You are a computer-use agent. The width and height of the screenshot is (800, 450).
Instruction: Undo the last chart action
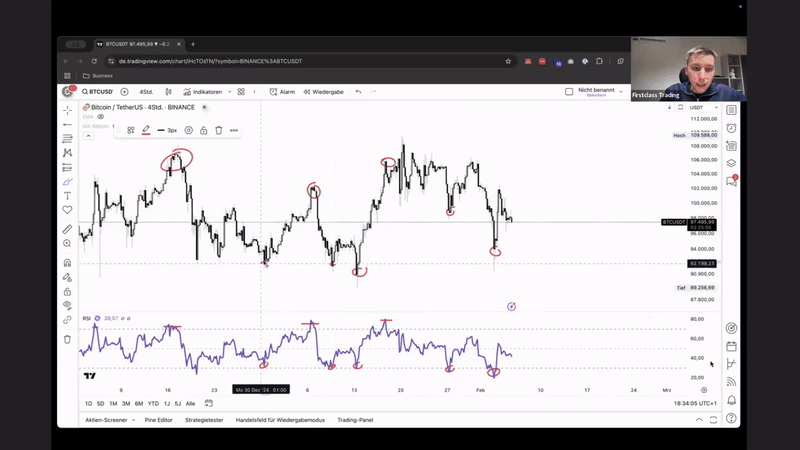click(359, 92)
